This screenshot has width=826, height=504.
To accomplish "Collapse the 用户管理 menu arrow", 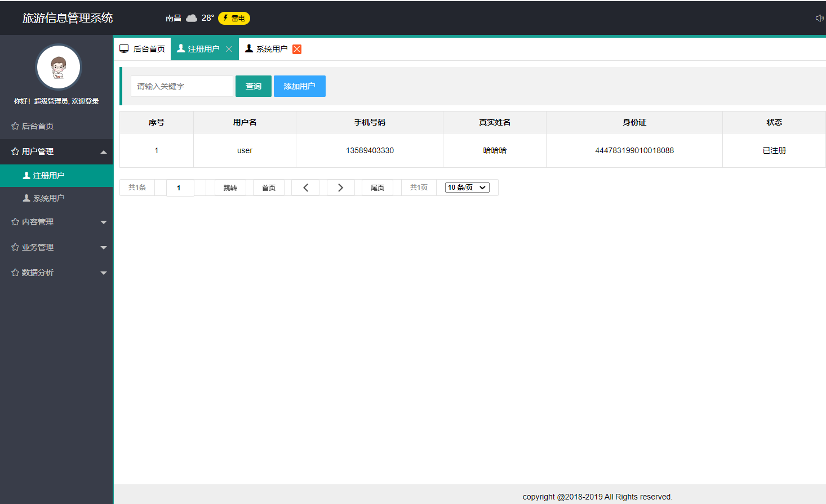I will coord(104,152).
